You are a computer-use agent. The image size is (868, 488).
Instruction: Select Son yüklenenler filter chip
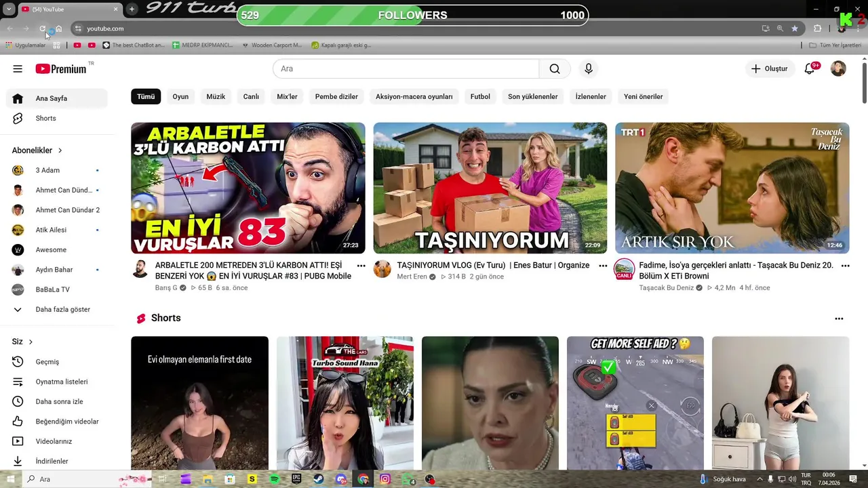click(x=533, y=96)
